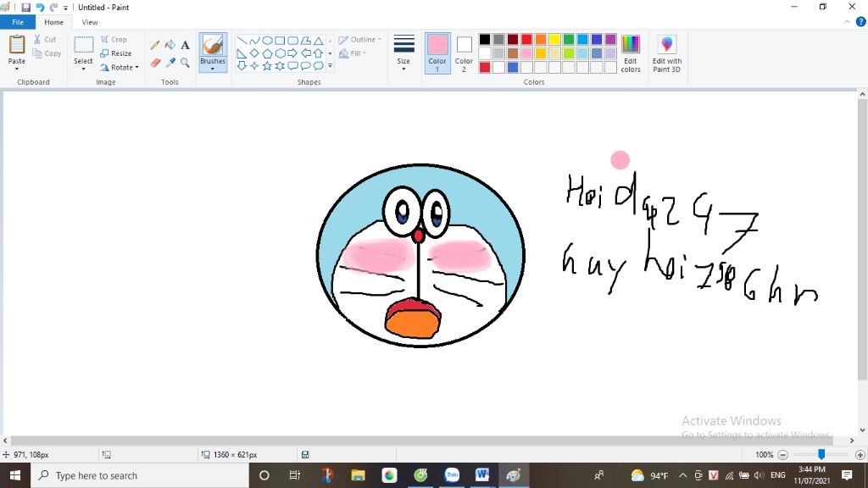
Task: Click the zoom slider handle
Action: [x=821, y=454]
